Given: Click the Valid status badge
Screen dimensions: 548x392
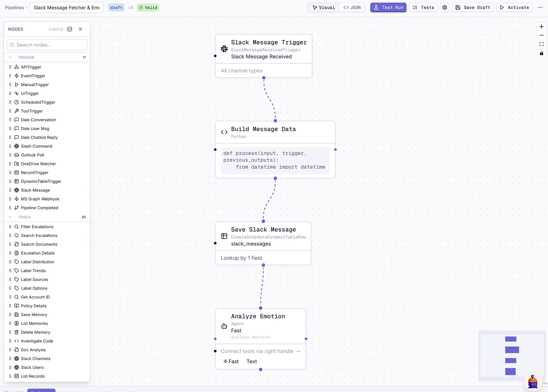Looking at the screenshot, I should 148,8.
